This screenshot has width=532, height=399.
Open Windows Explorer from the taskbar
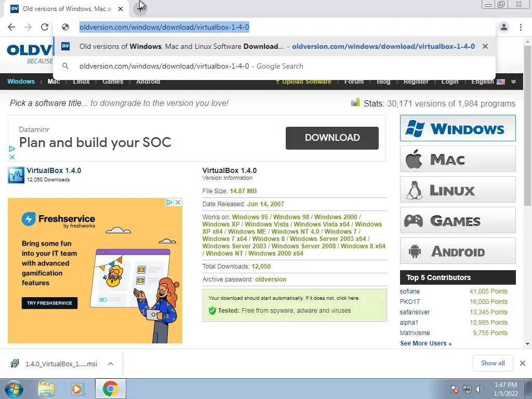click(46, 389)
